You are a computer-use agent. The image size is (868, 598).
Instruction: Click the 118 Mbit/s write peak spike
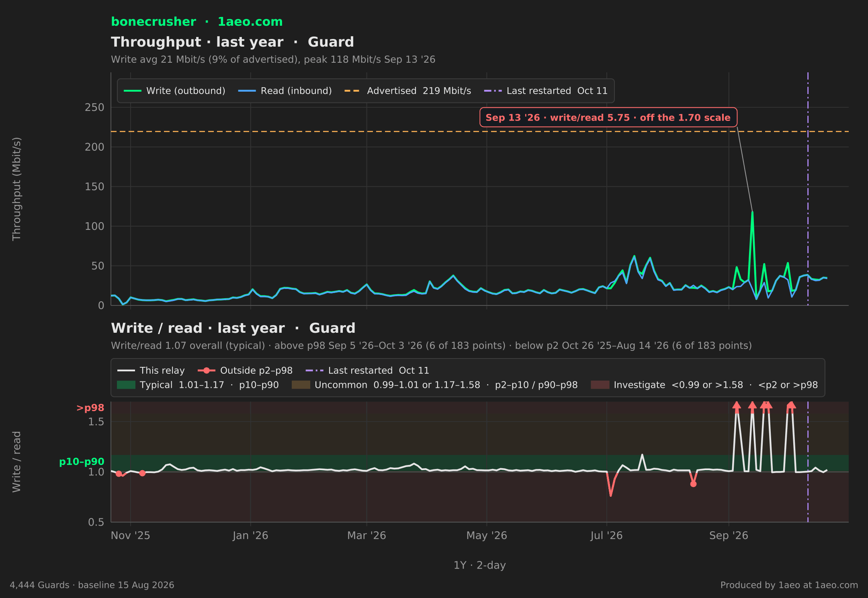point(752,213)
